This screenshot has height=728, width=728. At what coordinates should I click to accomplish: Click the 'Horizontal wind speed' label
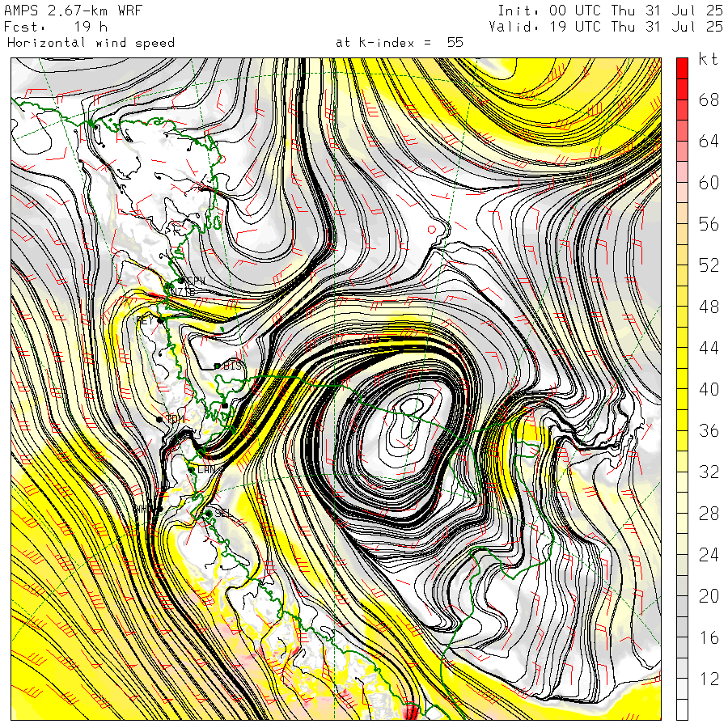pyautogui.click(x=91, y=43)
